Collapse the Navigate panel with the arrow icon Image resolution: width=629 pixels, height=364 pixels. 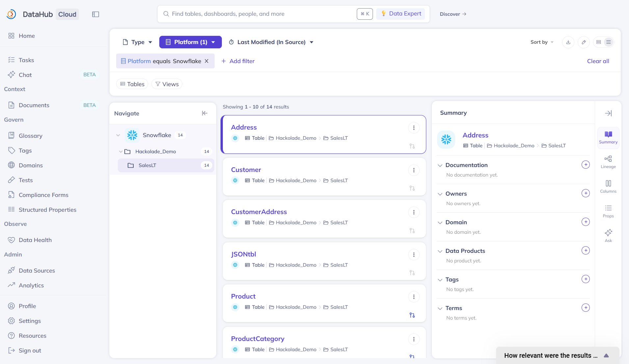click(204, 113)
